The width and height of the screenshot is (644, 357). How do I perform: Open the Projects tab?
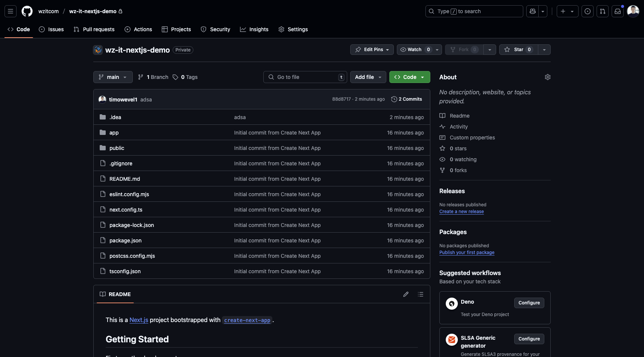(176, 29)
